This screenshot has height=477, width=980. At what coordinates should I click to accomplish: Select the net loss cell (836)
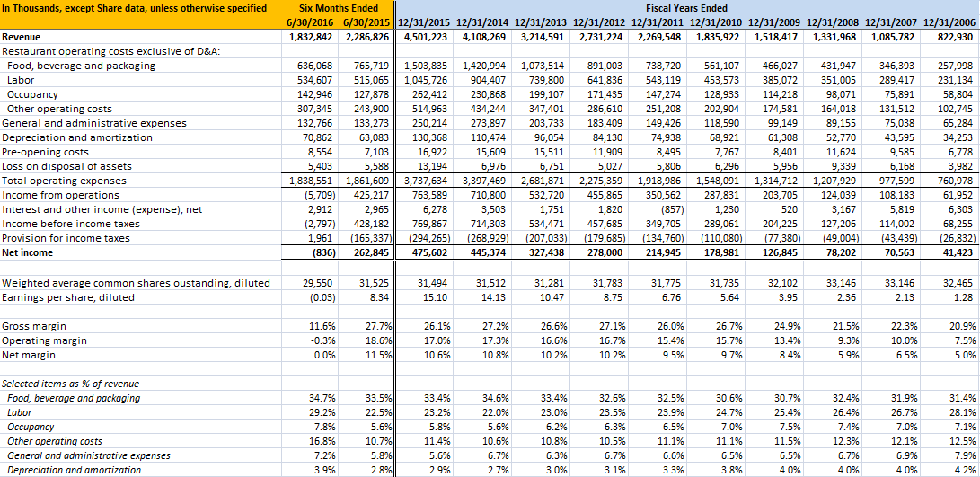[x=323, y=253]
